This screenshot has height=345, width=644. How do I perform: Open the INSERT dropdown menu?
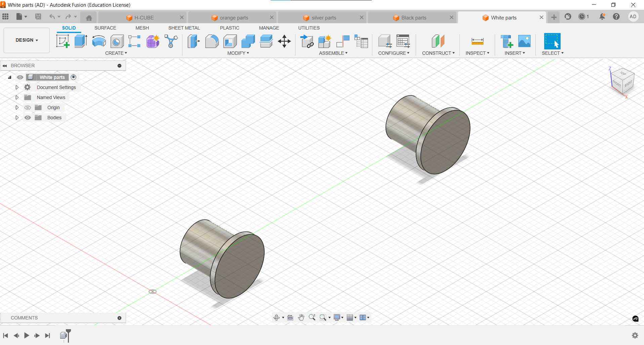[515, 53]
